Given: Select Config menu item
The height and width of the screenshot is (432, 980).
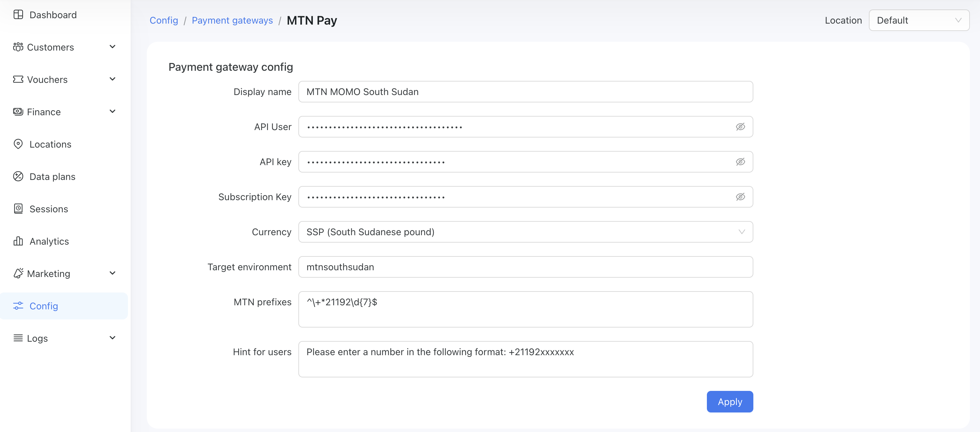Looking at the screenshot, I should coord(64,306).
